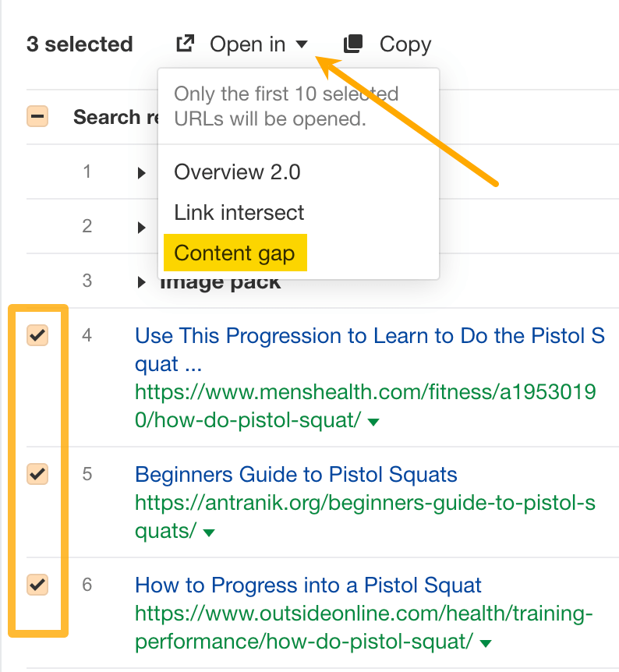Uncheck result 5's selection checkbox

pyautogui.click(x=37, y=473)
